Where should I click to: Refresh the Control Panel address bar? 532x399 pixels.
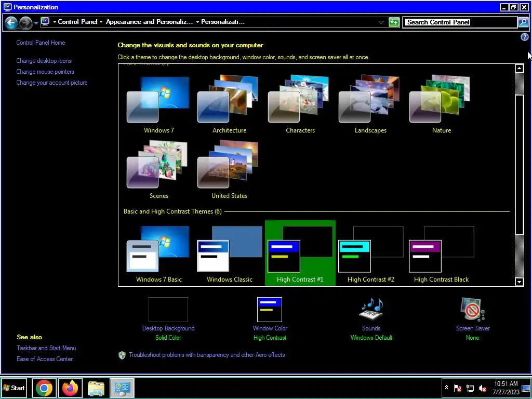pyautogui.click(x=394, y=22)
